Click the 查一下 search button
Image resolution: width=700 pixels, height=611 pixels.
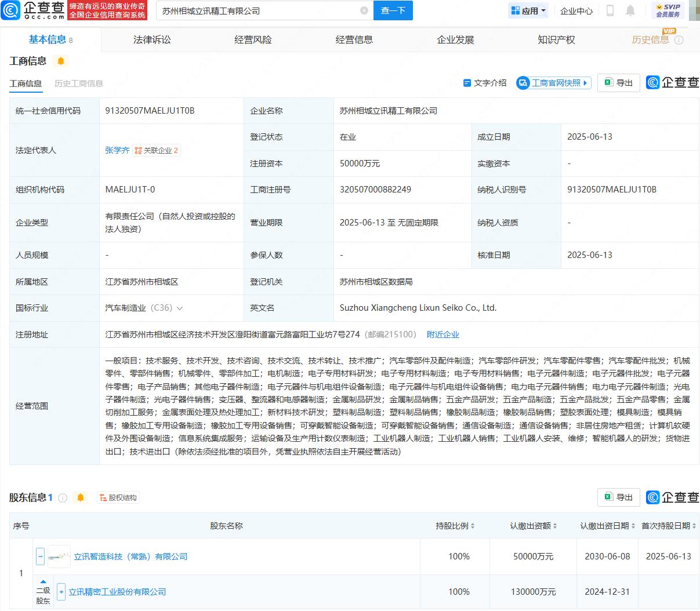[x=393, y=10]
